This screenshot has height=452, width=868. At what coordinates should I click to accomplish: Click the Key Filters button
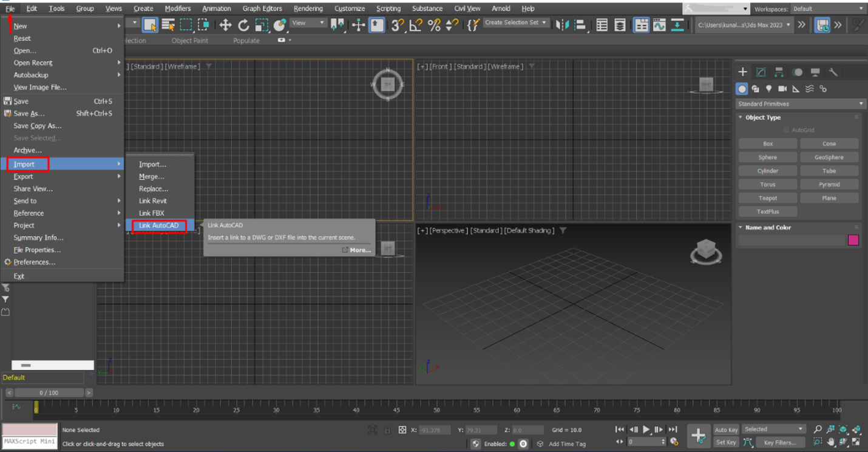pos(780,443)
